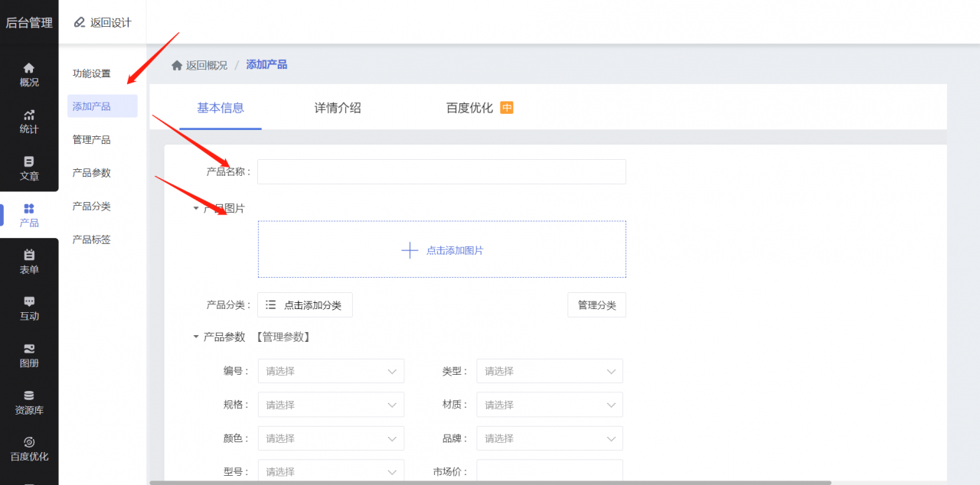Click the 管理分类 button
Screen dimensions: 980x485
tap(596, 304)
